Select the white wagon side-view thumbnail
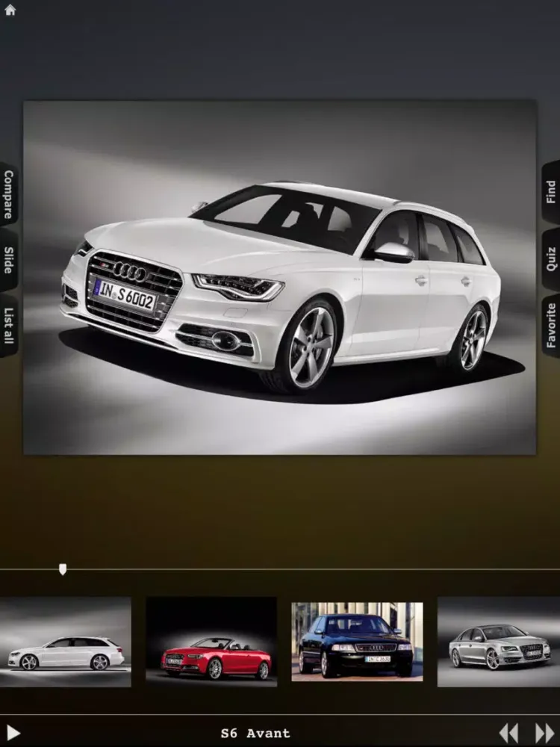This screenshot has height=747, width=560. tap(65, 642)
